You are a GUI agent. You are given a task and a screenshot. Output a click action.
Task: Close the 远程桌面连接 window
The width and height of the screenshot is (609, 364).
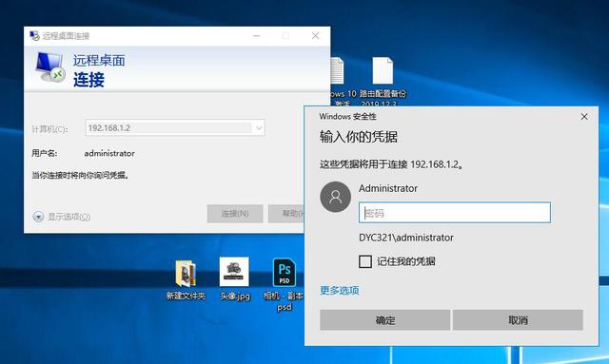pos(315,36)
